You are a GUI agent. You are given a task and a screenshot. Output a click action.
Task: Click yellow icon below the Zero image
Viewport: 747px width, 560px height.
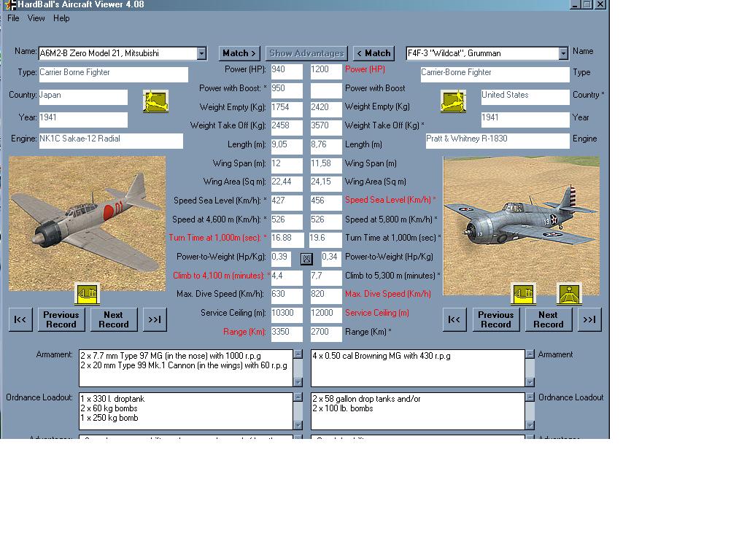point(88,293)
